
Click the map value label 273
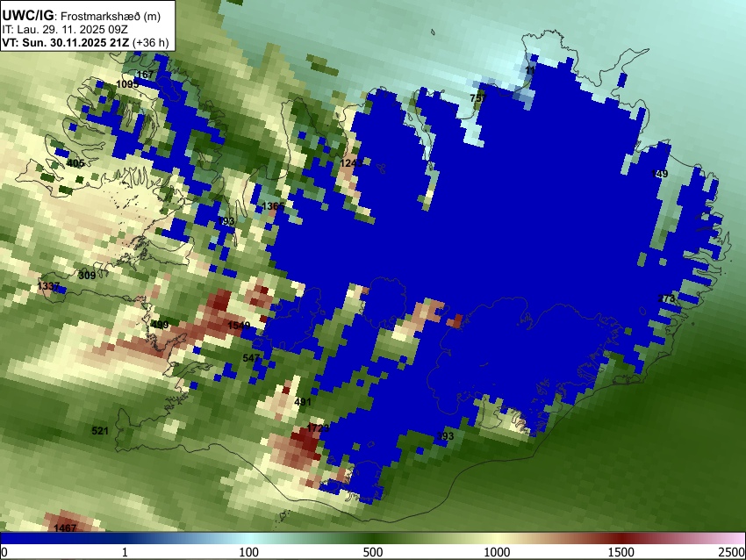[x=666, y=298]
